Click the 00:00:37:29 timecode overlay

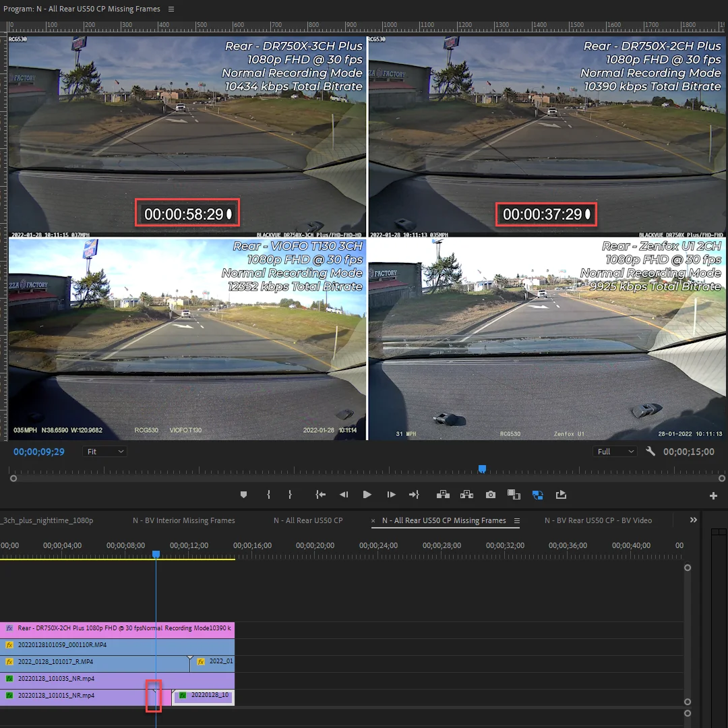546,214
